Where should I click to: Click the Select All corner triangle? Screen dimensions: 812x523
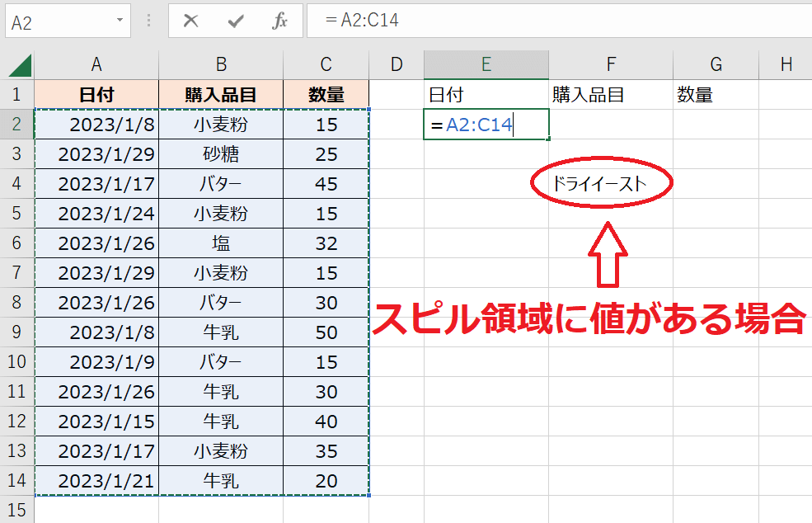tap(18, 65)
